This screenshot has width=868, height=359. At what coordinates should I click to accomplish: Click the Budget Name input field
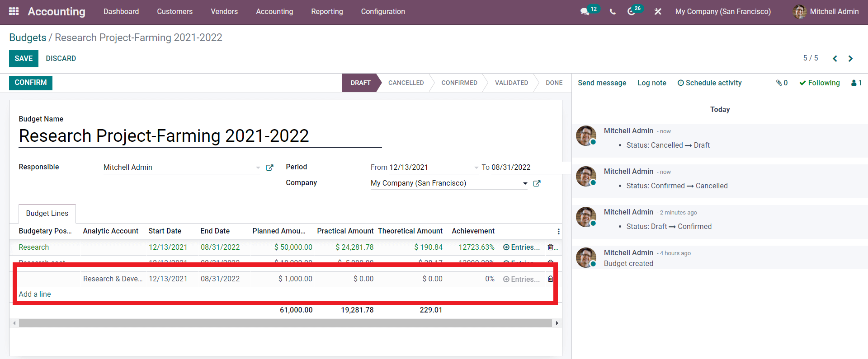click(200, 136)
